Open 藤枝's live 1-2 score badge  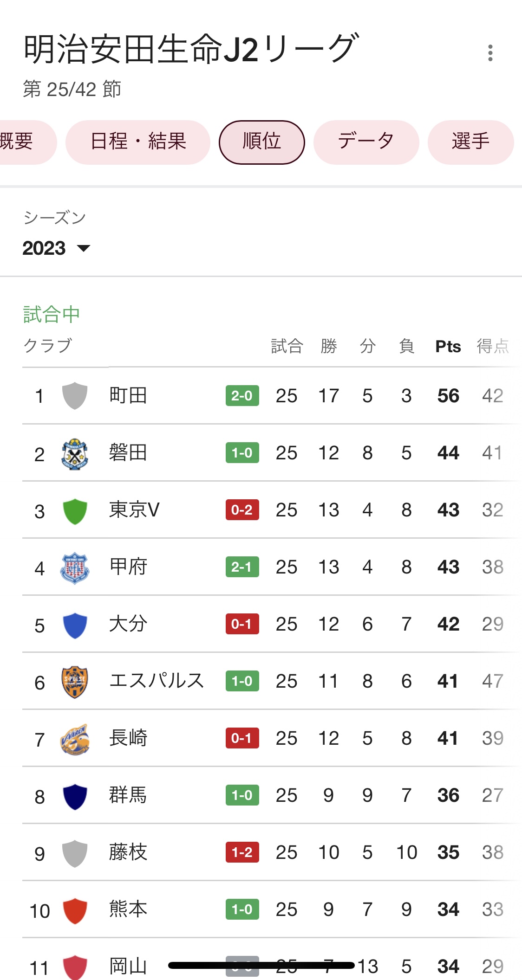point(242,852)
